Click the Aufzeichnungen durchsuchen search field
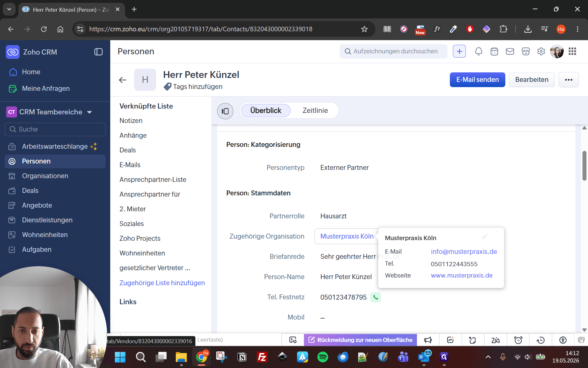The height and width of the screenshot is (368, 588). click(393, 52)
